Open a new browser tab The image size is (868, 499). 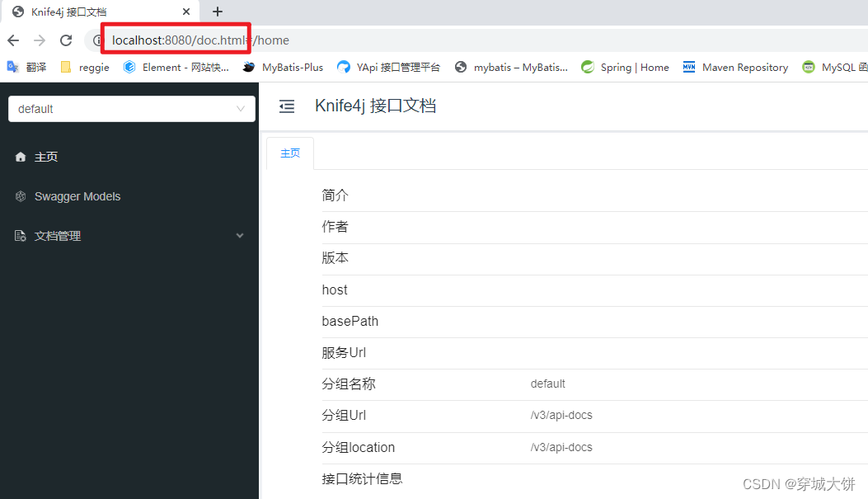click(x=218, y=12)
